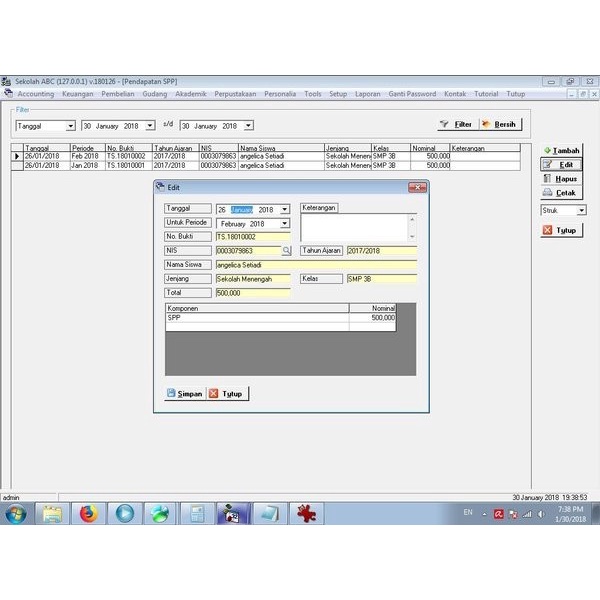The height and width of the screenshot is (600, 600).
Task: Open the Windows Start menu
Action: 15,514
